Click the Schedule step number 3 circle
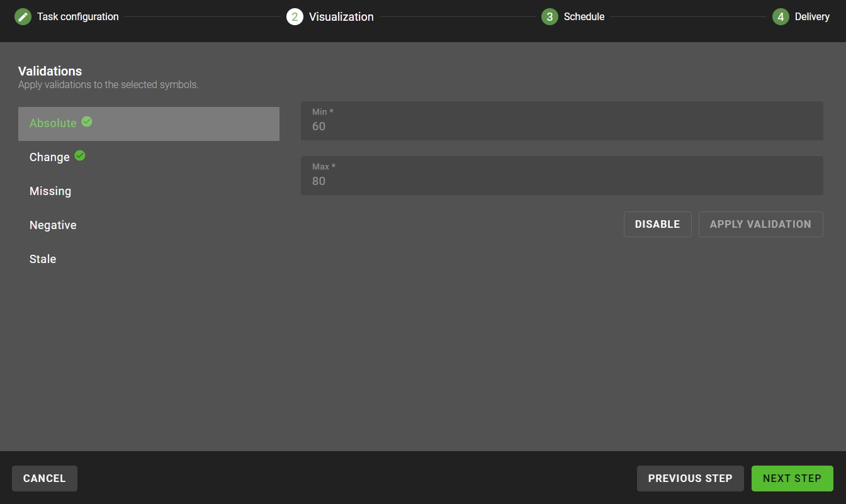The height and width of the screenshot is (504, 846). pos(550,17)
